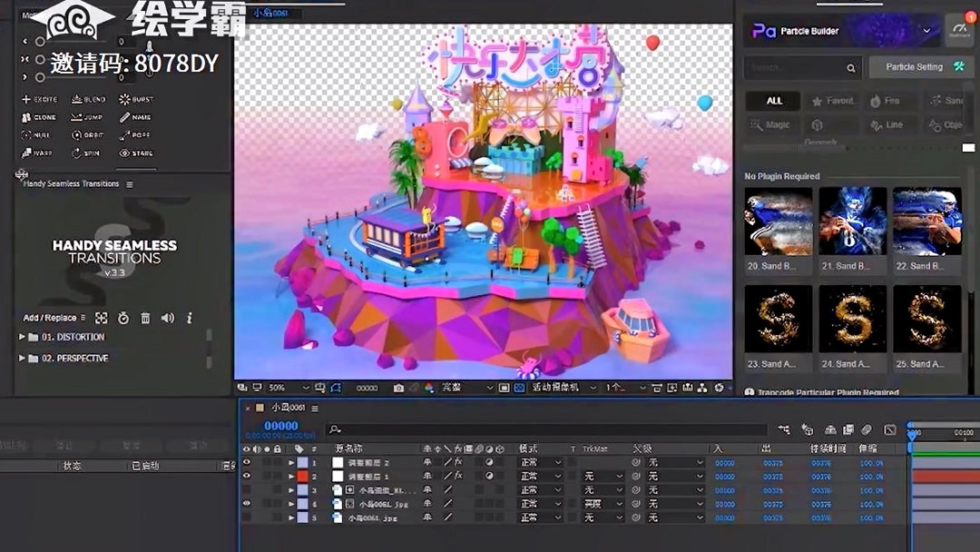This screenshot has width=980, height=552.
Task: Click the BURST tool icon
Action: (124, 100)
